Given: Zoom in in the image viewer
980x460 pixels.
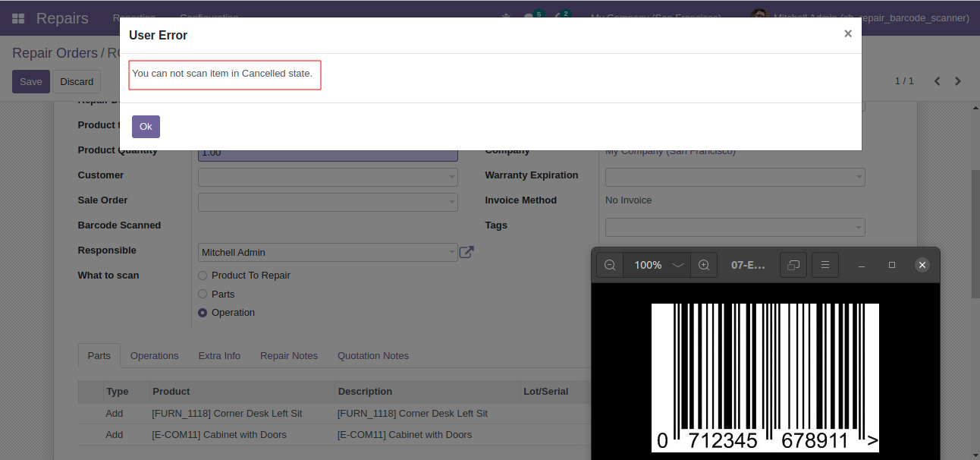Looking at the screenshot, I should coord(704,265).
